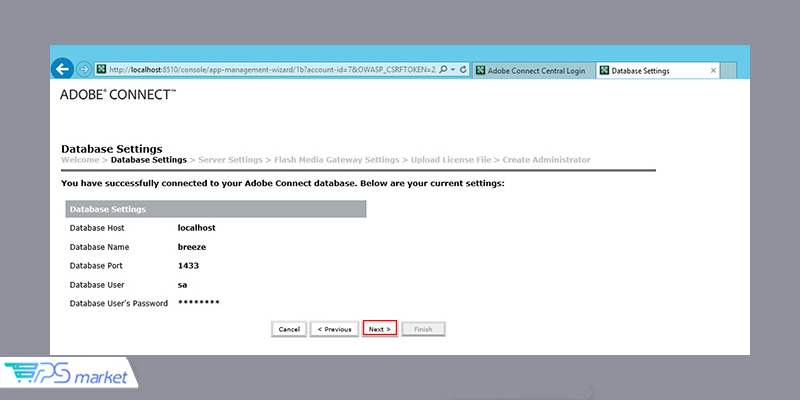The width and height of the screenshot is (800, 400).
Task: Click the Server Settings breadcrumb step
Action: [x=230, y=160]
